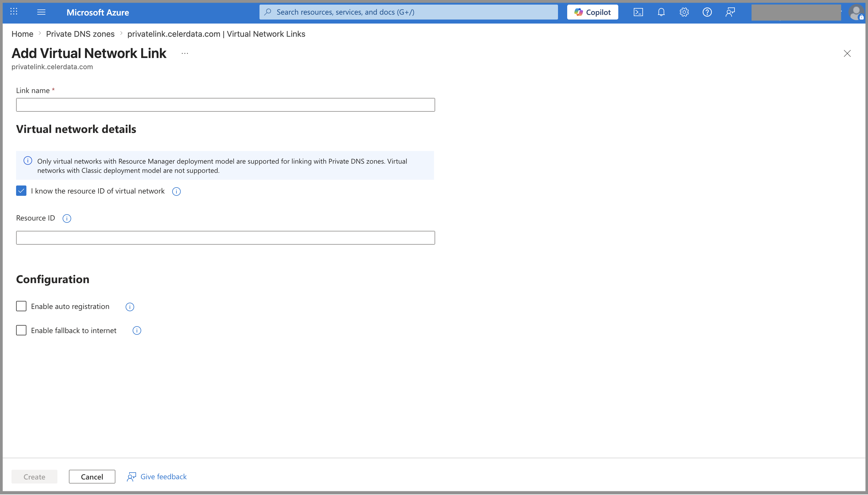Open the ellipsis menu beside page title
The image size is (868, 495).
tap(185, 53)
